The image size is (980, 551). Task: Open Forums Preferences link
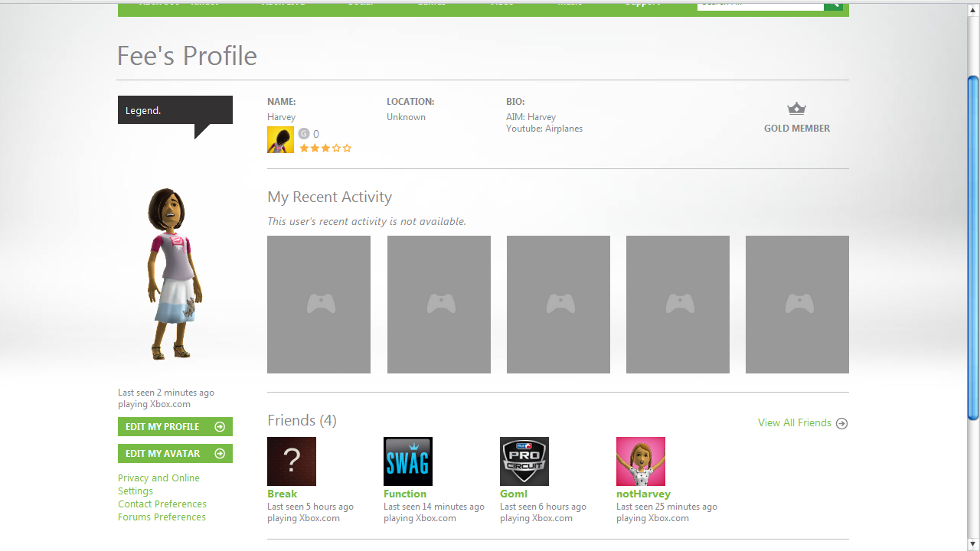point(162,517)
